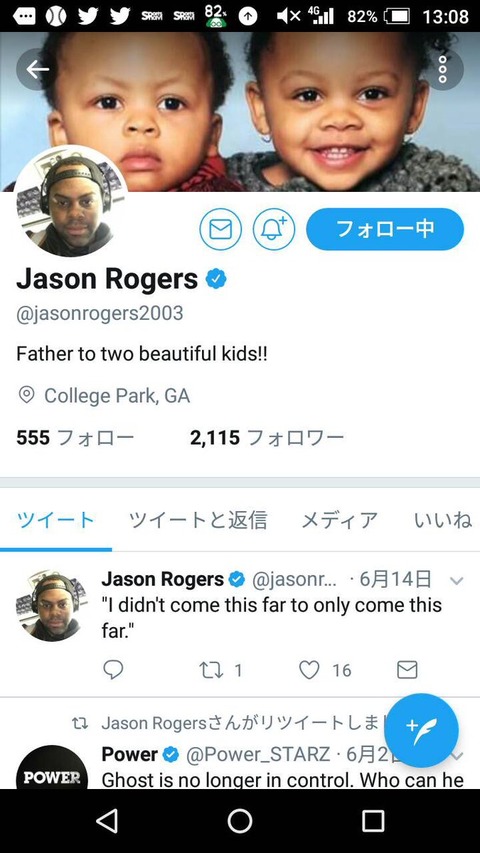Share the tweet via its envelope icon

pos(407,670)
